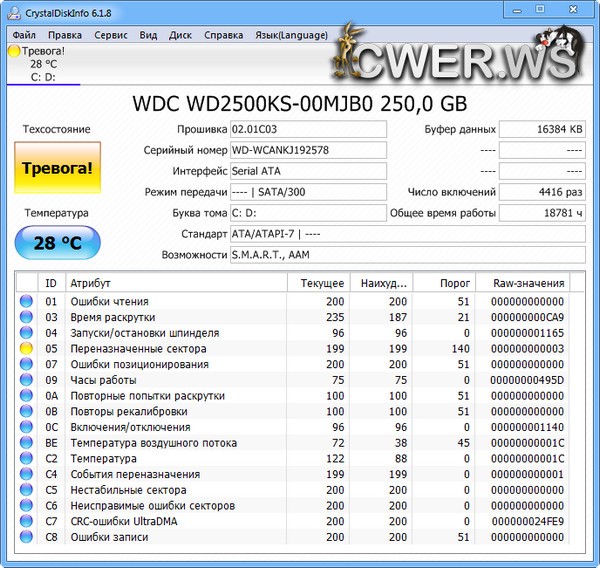The height and width of the screenshot is (568, 600).
Task: Click the yellow status icon for Переназначенные сектора
Action: point(27,349)
